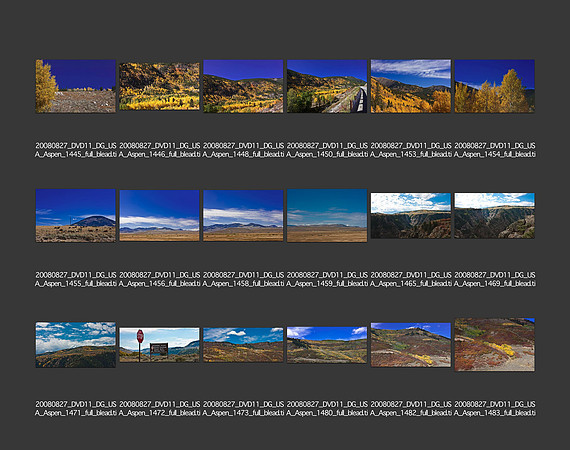570x450 pixels.
Task: Click the filename label ending Aspen_1458_full_bleed
Action: coord(243,279)
